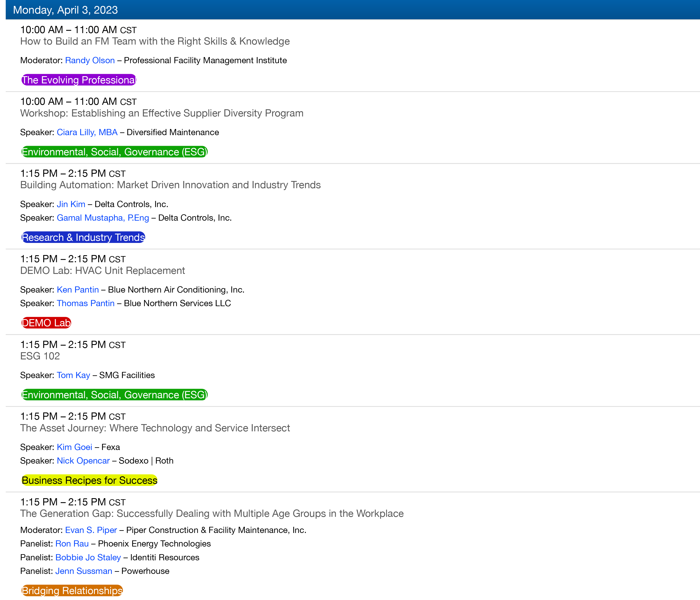Click Diversified Maintenance company text
The width and height of the screenshot is (700, 600).
(x=173, y=132)
